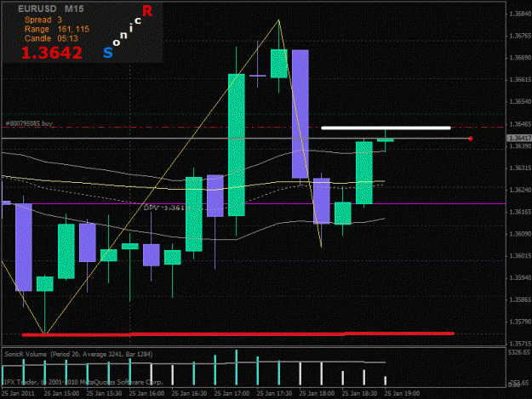Click the red 'R' of the SonicR logo

tap(147, 11)
